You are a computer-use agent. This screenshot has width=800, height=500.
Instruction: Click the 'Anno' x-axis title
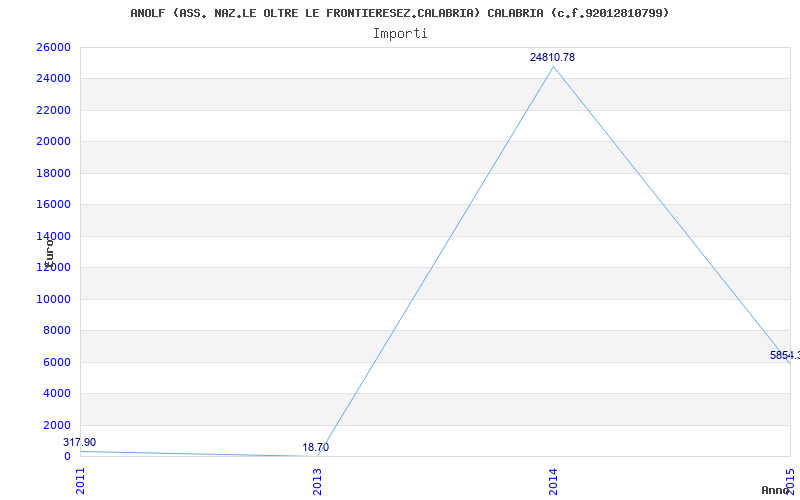point(776,490)
